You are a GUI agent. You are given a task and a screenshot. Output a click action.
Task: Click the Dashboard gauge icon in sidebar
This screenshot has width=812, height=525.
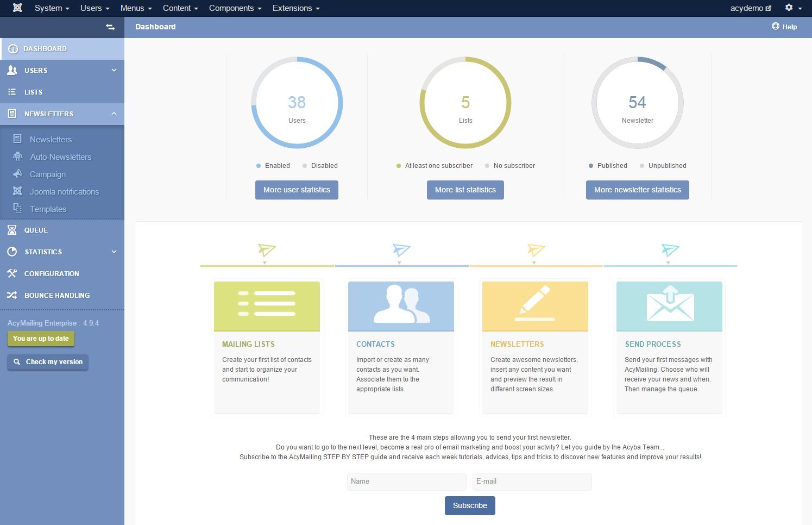click(13, 48)
